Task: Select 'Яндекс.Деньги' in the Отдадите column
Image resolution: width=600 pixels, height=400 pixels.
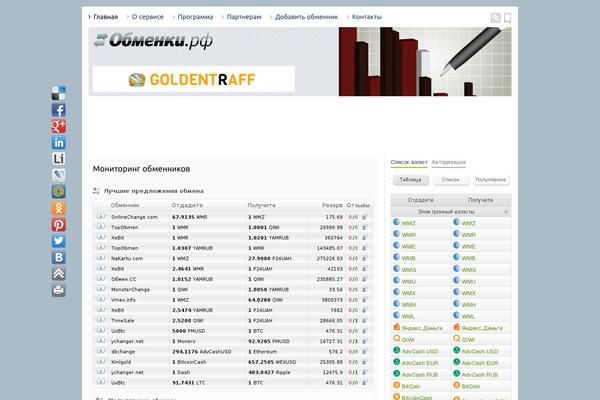Action: click(x=422, y=328)
